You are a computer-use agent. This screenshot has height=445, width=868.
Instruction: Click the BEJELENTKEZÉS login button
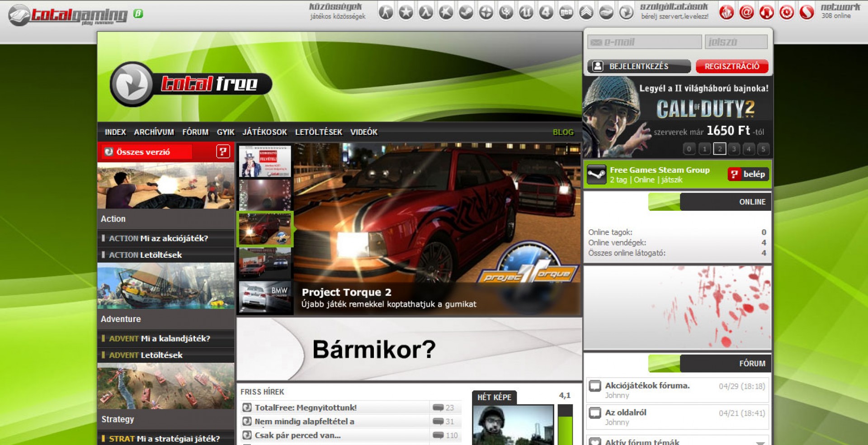639,66
